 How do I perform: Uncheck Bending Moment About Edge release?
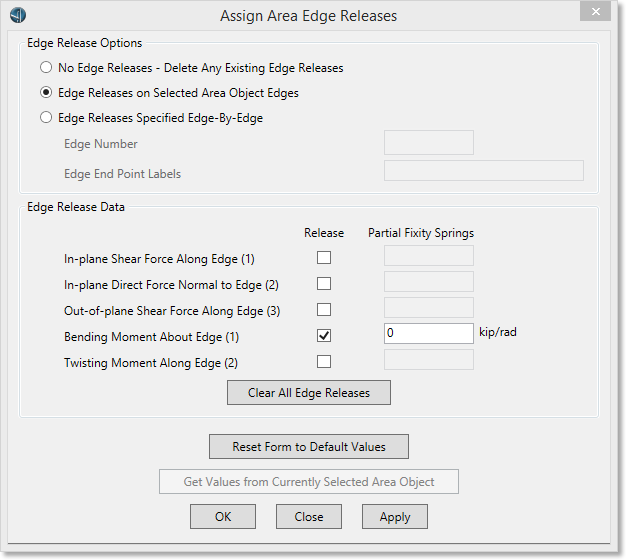point(324,336)
